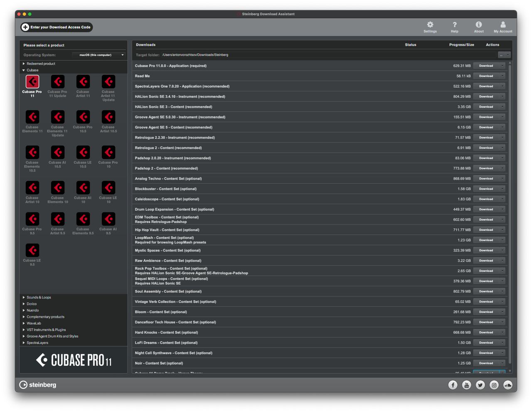Download HALion Sonic SE 3.4.10 Instrument
This screenshot has height=412, width=532.
(x=486, y=96)
